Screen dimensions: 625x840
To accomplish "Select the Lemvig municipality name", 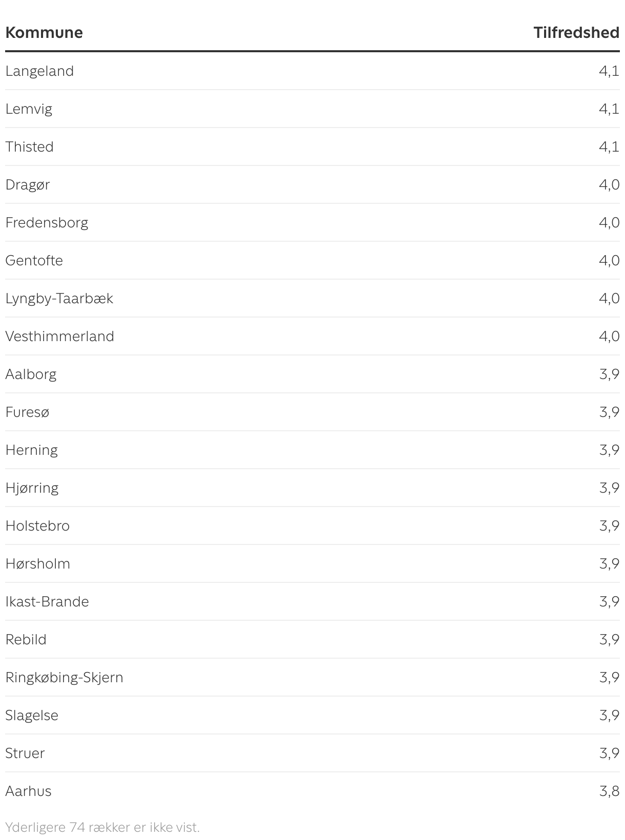I will (x=29, y=109).
